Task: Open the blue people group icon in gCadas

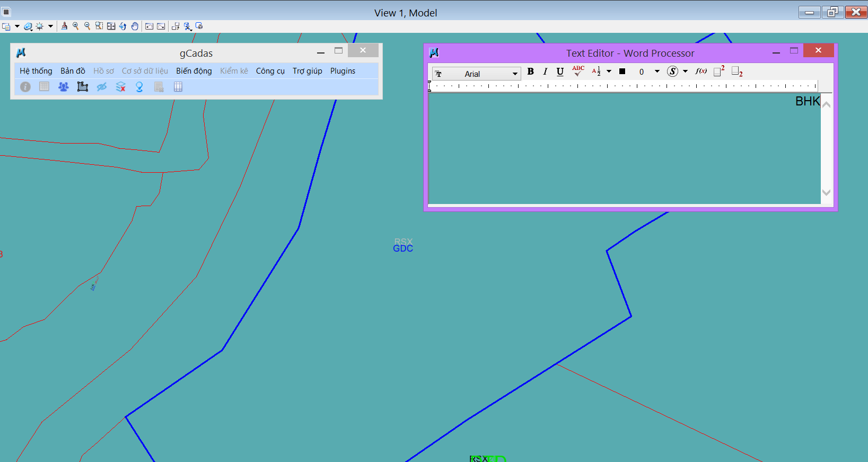Action: pyautogui.click(x=63, y=87)
